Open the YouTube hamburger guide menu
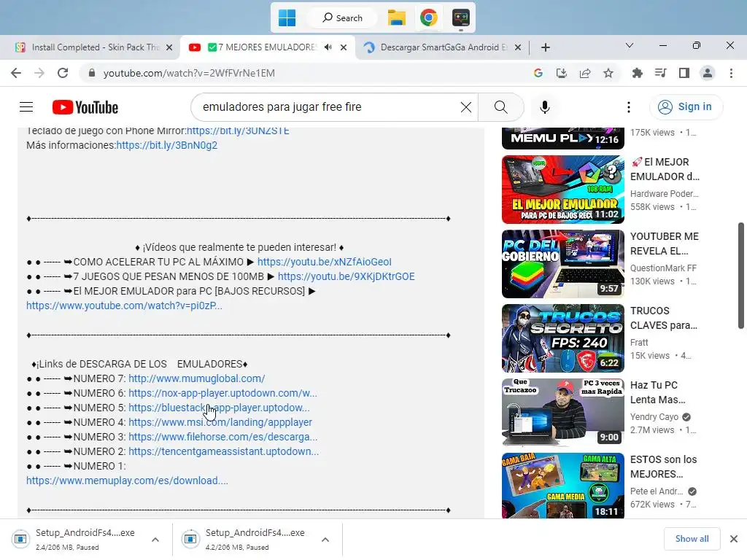747x560 pixels. (26, 107)
